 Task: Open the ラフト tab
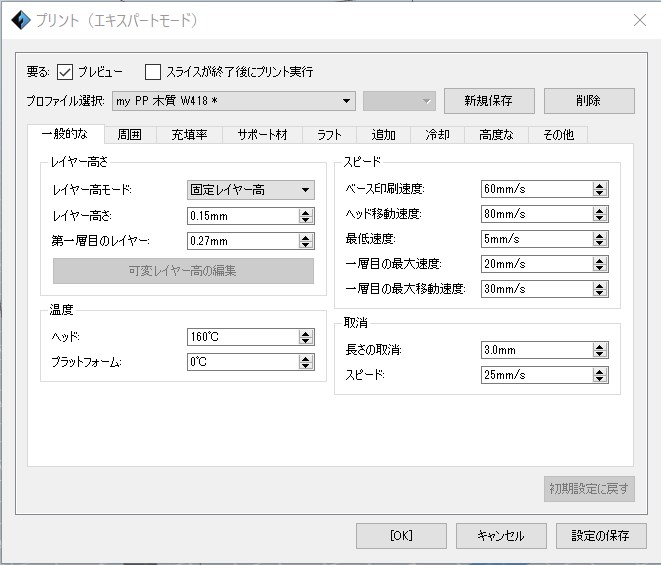coord(329,135)
